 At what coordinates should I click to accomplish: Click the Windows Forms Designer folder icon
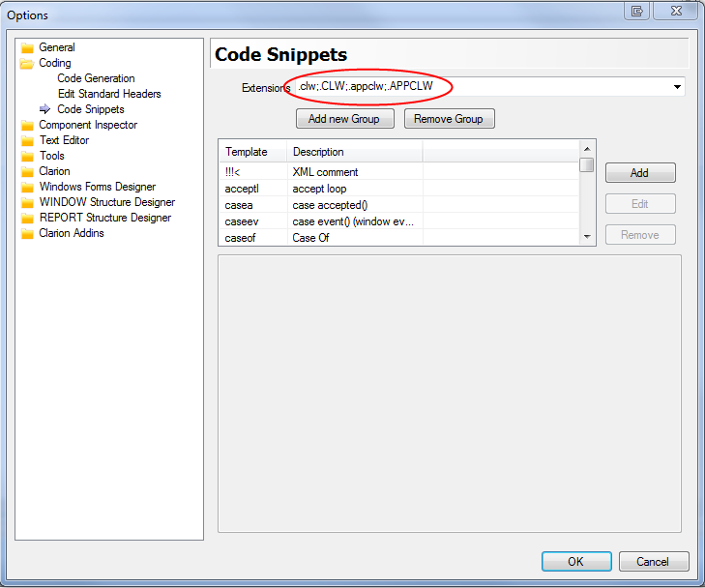point(27,187)
